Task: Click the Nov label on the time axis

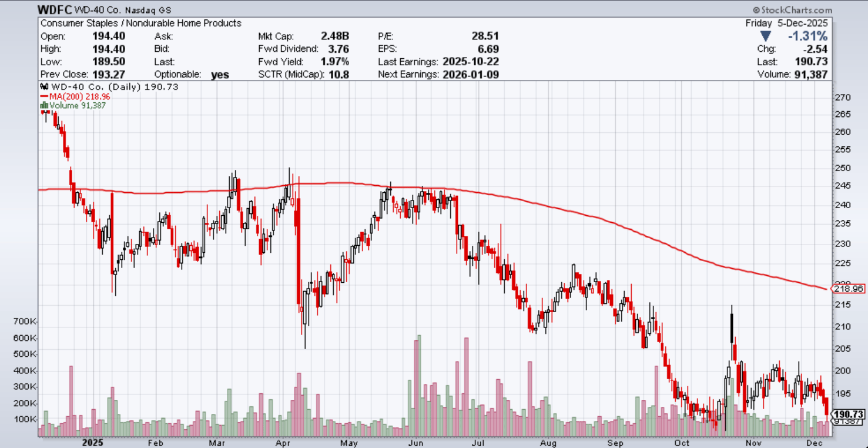Action: point(753,442)
